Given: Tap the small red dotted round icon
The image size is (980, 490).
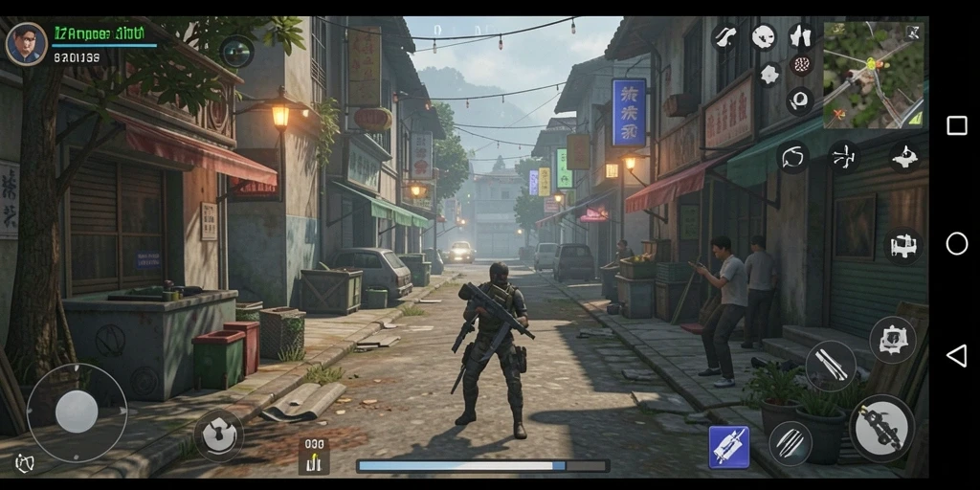Looking at the screenshot, I should [x=801, y=65].
